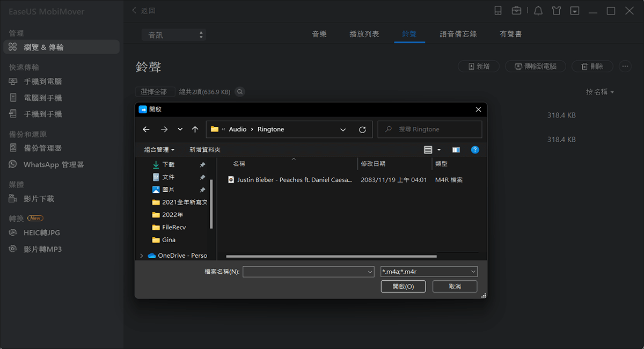Screen dimensions: 644x349
Task: Check 選擇全部 to select all ringtones
Action: coord(155,91)
